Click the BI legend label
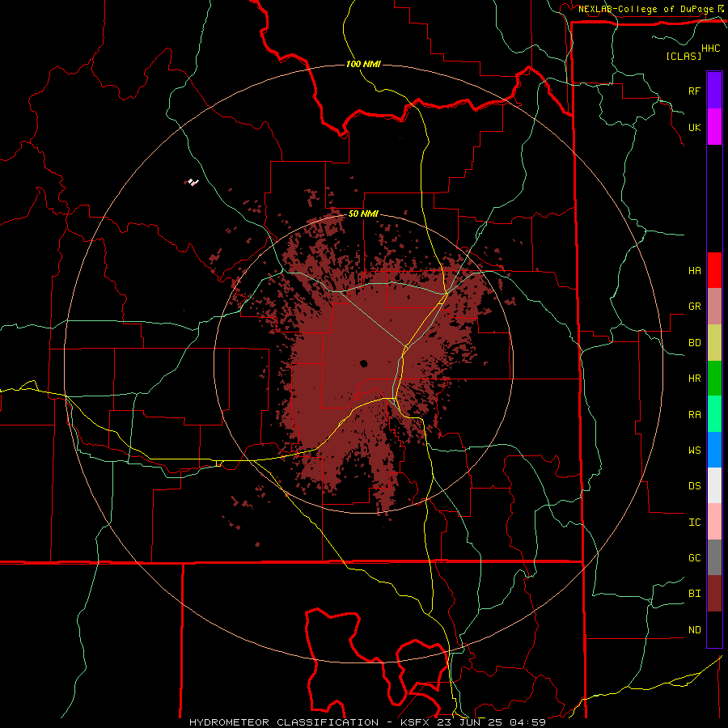728x728 pixels. (694, 594)
